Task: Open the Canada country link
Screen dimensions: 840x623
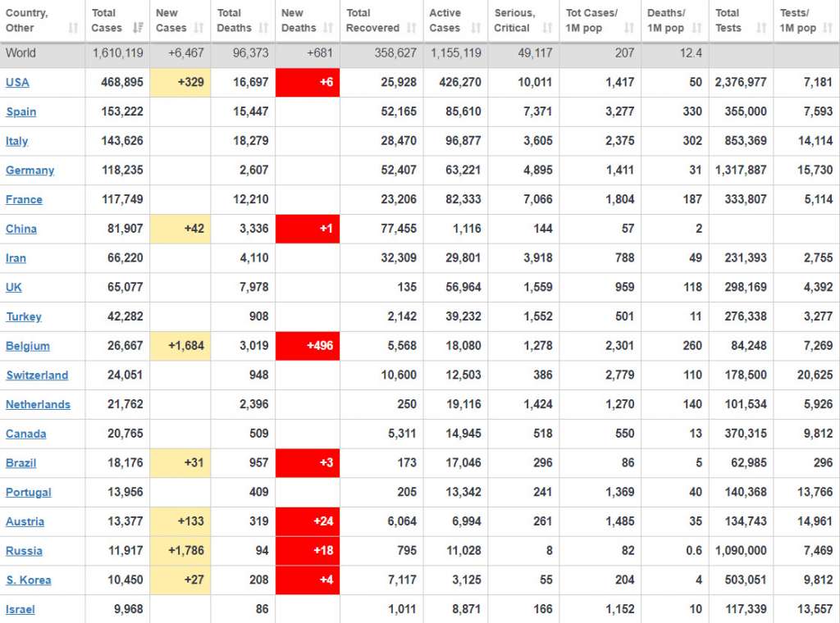Action: point(25,434)
